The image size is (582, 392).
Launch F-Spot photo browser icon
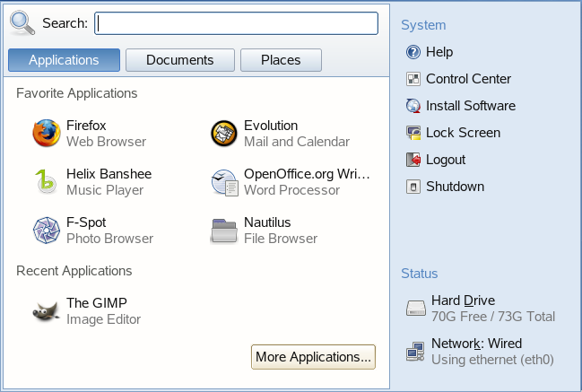click(47, 231)
